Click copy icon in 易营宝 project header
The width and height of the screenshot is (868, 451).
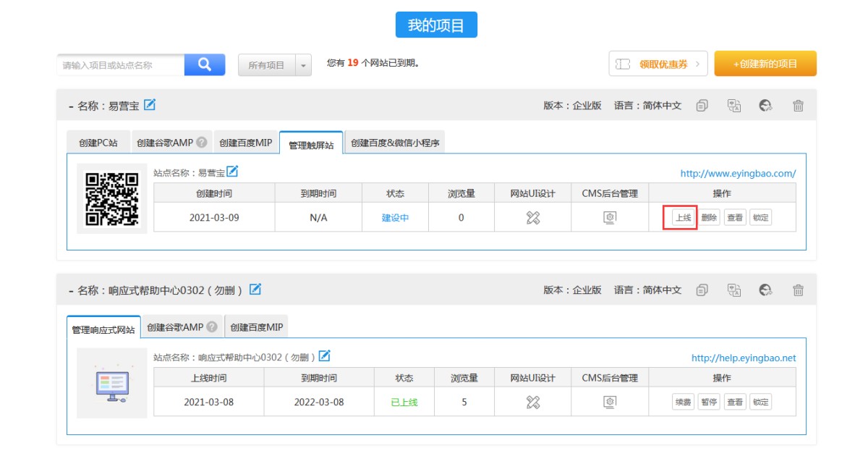[702, 106]
